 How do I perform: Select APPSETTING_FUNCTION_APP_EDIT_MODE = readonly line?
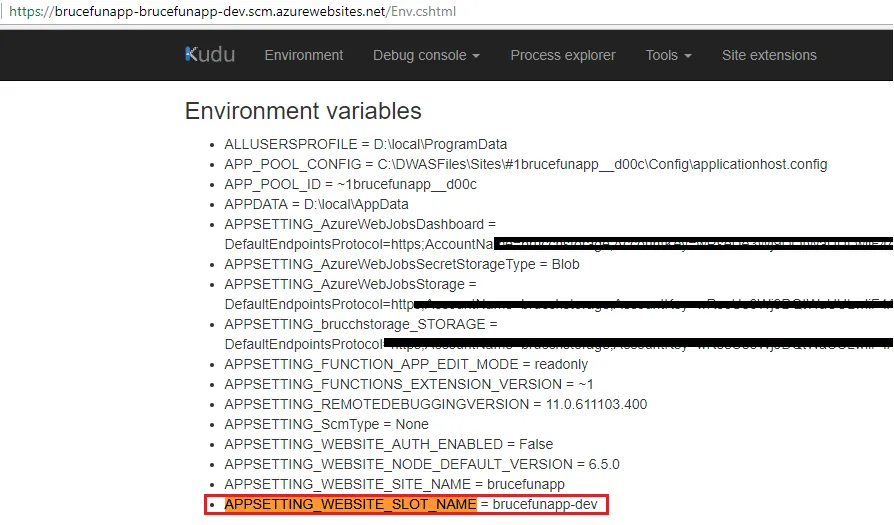(x=406, y=364)
